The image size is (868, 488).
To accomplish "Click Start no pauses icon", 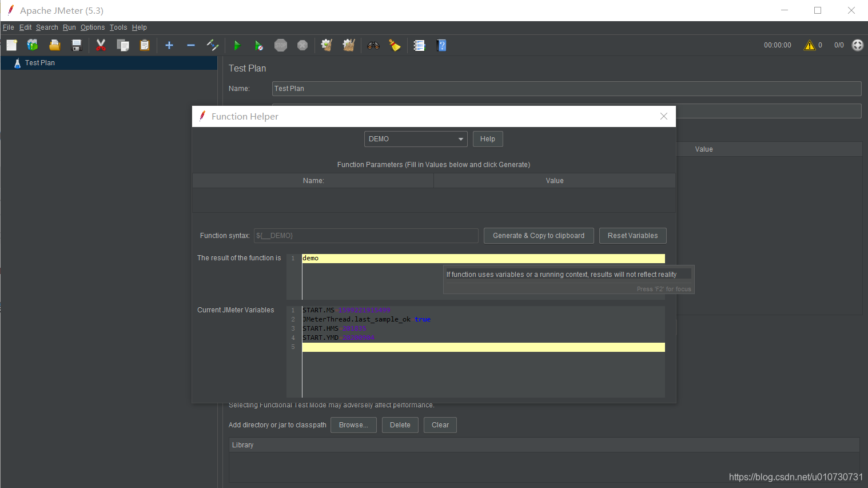I will (x=259, y=45).
